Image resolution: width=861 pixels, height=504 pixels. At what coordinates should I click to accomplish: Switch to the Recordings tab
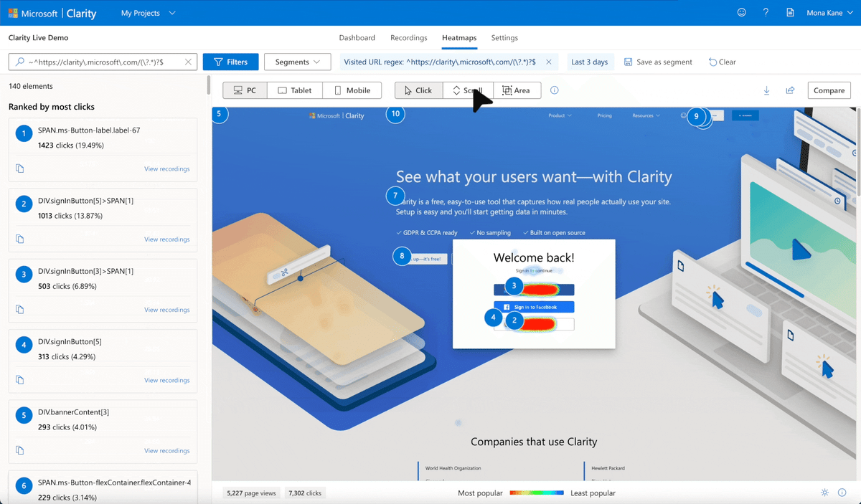(408, 38)
